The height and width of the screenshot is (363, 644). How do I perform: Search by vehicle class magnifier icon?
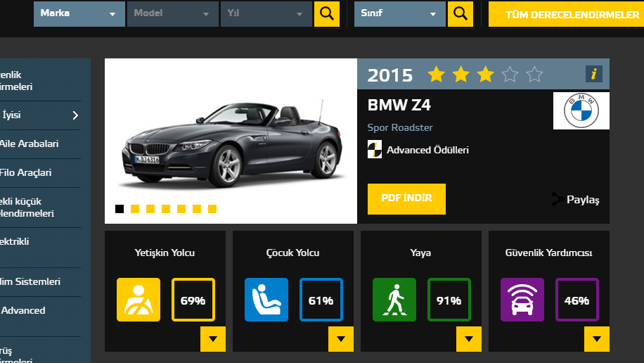(x=461, y=13)
